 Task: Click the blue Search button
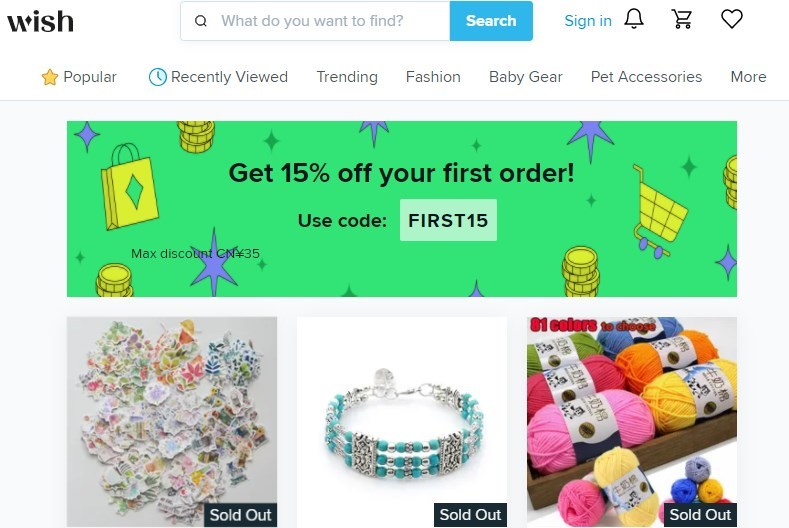[491, 21]
